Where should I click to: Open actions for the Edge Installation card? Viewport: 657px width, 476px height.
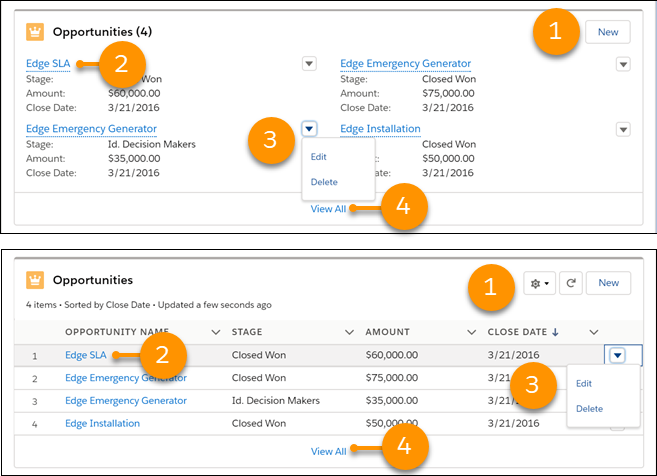coord(623,129)
